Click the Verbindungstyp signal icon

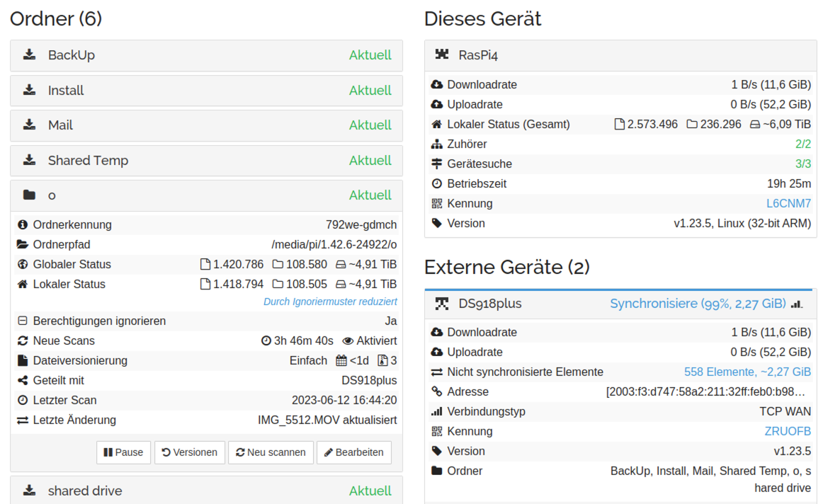pyautogui.click(x=437, y=412)
